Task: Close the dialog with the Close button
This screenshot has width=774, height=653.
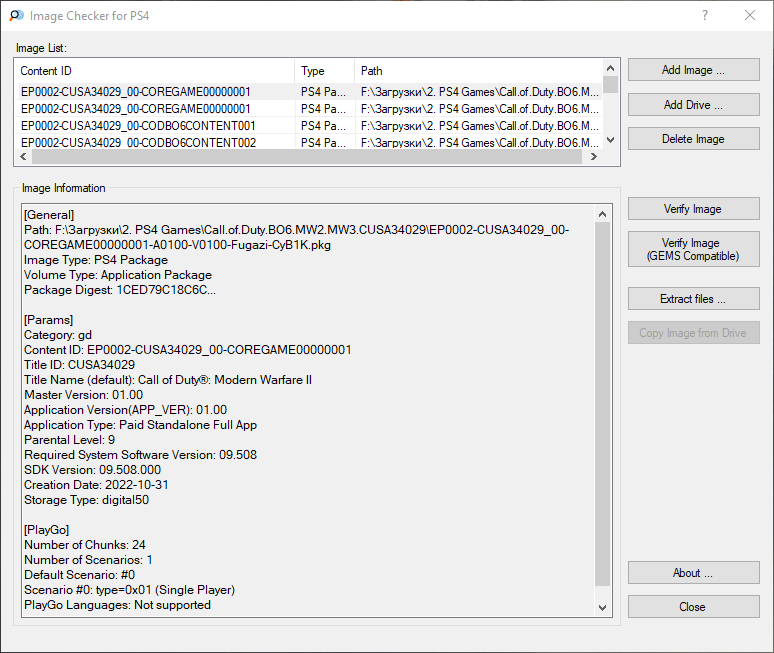Action: (x=694, y=607)
